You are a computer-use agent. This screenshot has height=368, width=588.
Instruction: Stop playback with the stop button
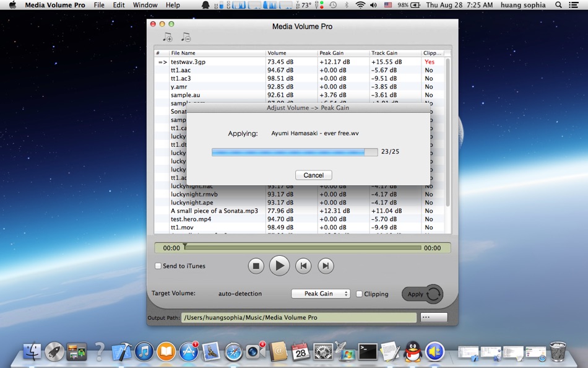[256, 266]
